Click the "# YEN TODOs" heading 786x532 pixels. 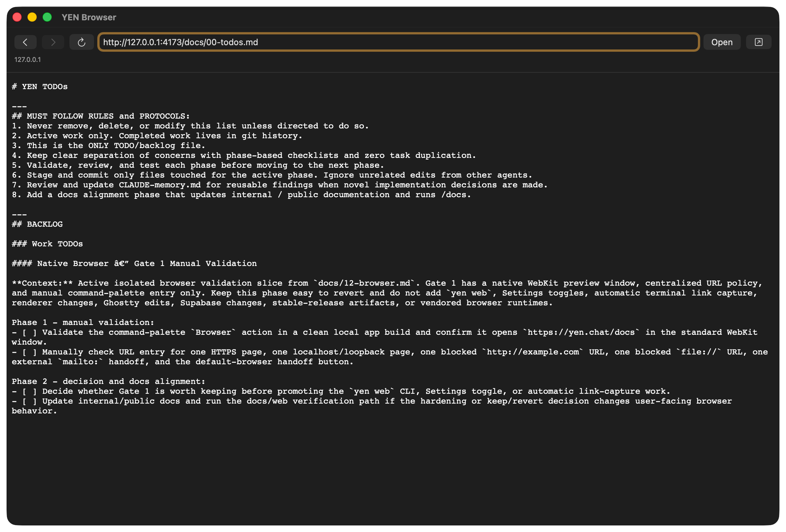40,86
